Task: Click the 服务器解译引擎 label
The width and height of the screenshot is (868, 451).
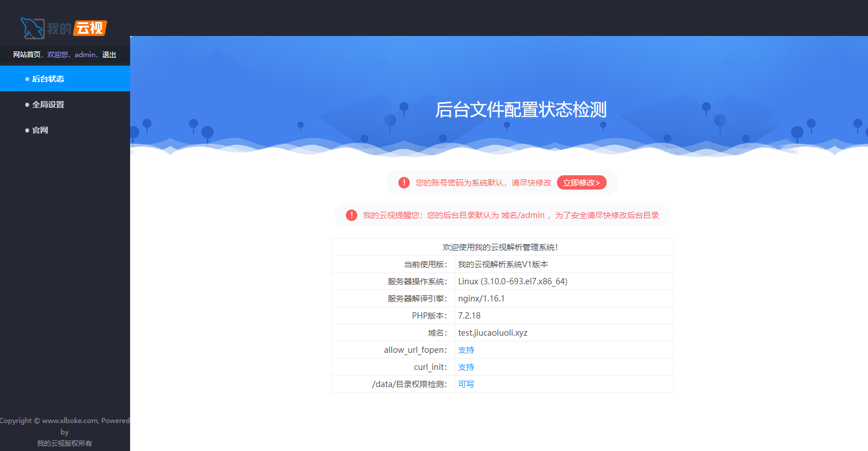Action: 418,299
